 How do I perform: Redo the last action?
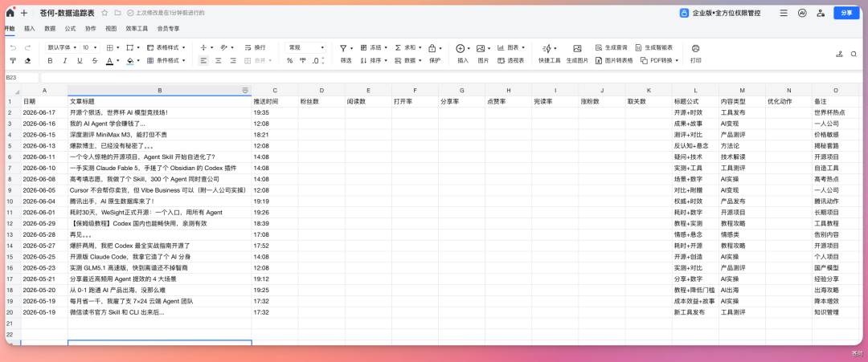coord(27,48)
